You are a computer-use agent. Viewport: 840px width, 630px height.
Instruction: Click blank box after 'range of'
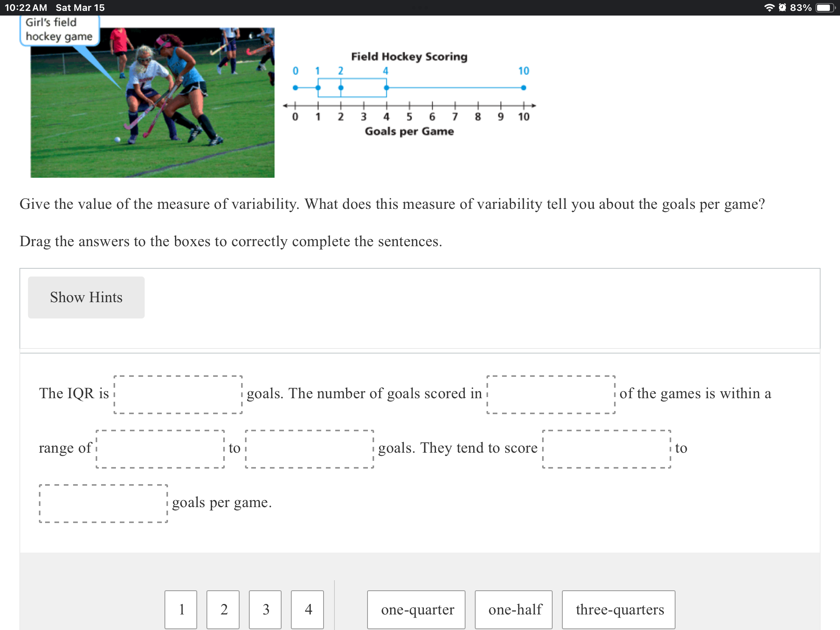click(x=160, y=449)
